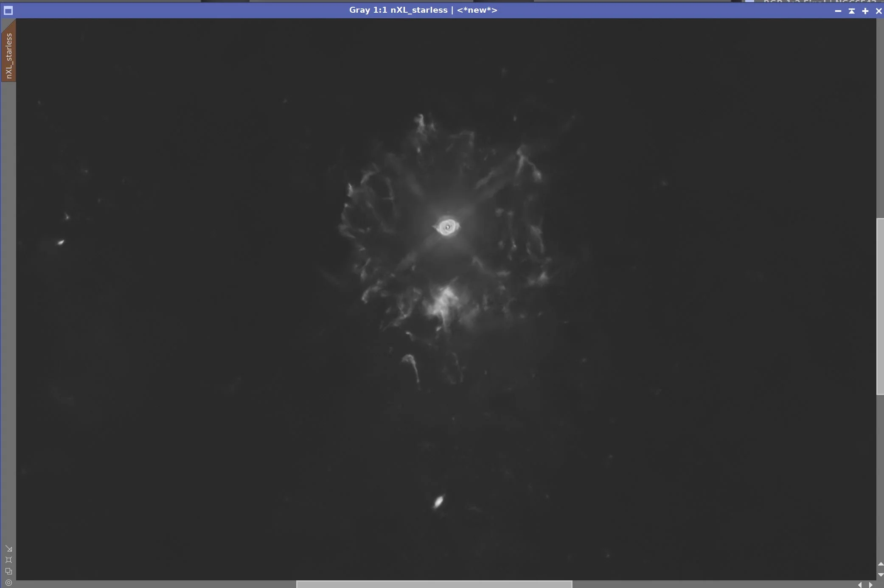Click the concentric circles icon in the bottom-left corner

(x=9, y=583)
